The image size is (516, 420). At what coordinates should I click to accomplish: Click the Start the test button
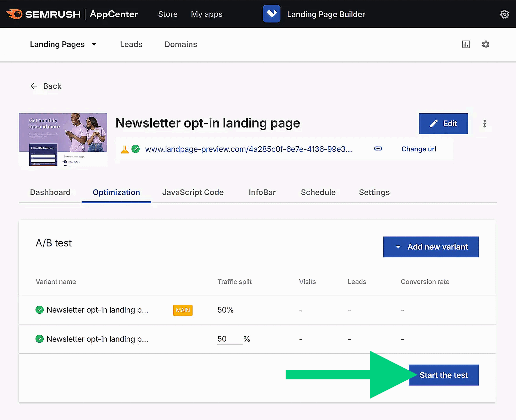[x=443, y=375]
